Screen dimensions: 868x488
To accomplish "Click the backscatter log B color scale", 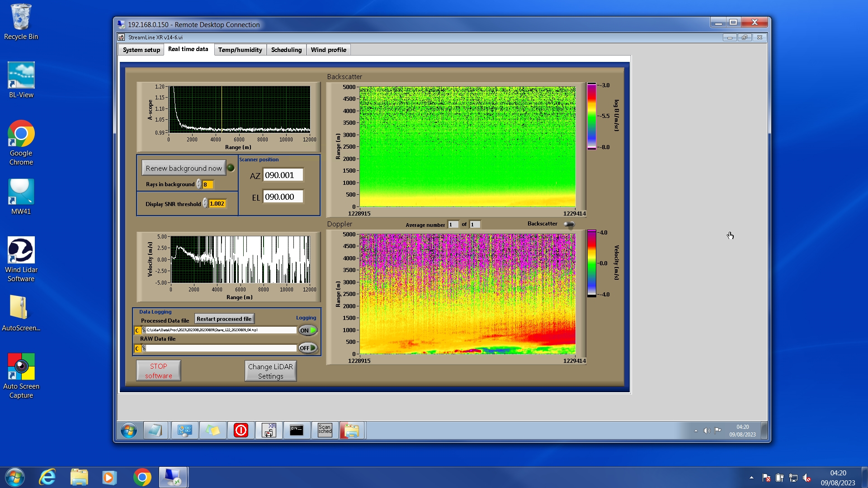I will [x=591, y=116].
